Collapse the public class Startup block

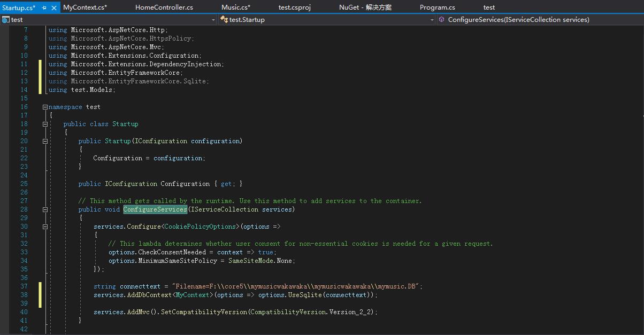(45, 124)
